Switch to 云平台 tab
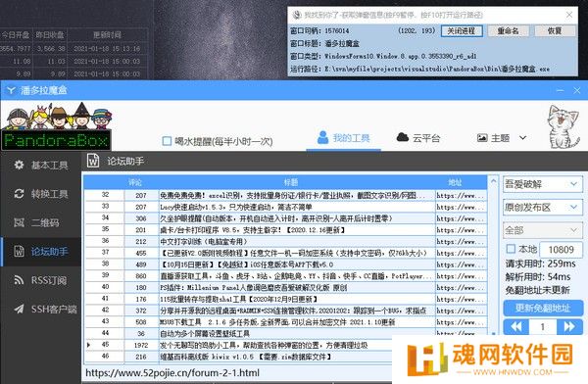The height and width of the screenshot is (384, 588). [x=418, y=138]
